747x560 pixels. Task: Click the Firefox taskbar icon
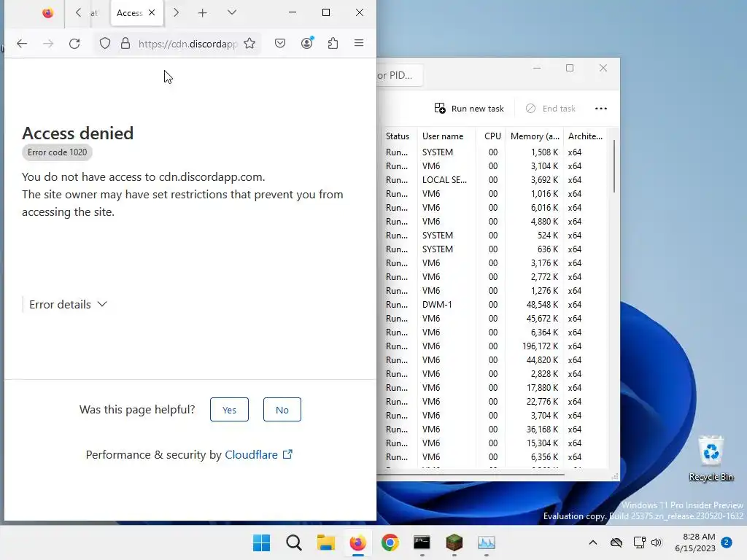pyautogui.click(x=357, y=542)
